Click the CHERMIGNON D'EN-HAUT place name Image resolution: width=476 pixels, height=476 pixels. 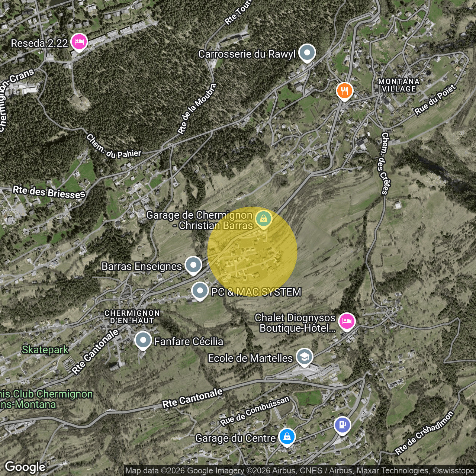[132, 317]
